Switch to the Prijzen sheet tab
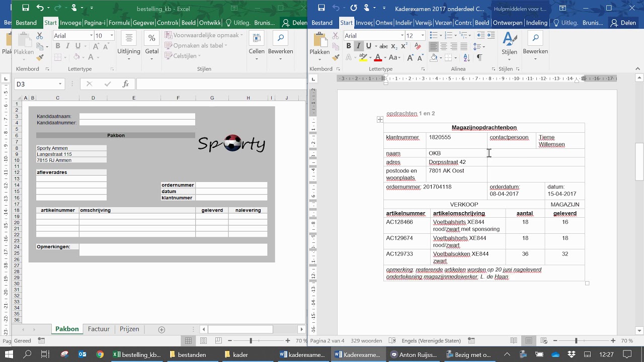This screenshot has height=362, width=644. (x=129, y=329)
